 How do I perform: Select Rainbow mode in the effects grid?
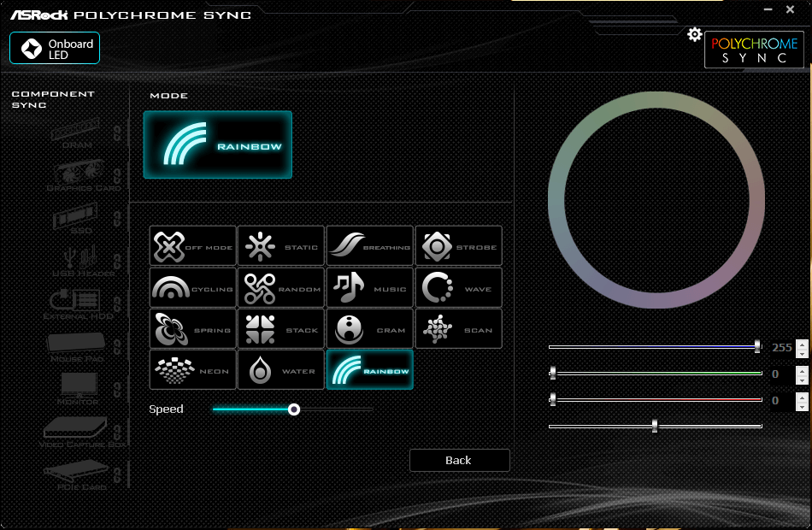pos(370,370)
